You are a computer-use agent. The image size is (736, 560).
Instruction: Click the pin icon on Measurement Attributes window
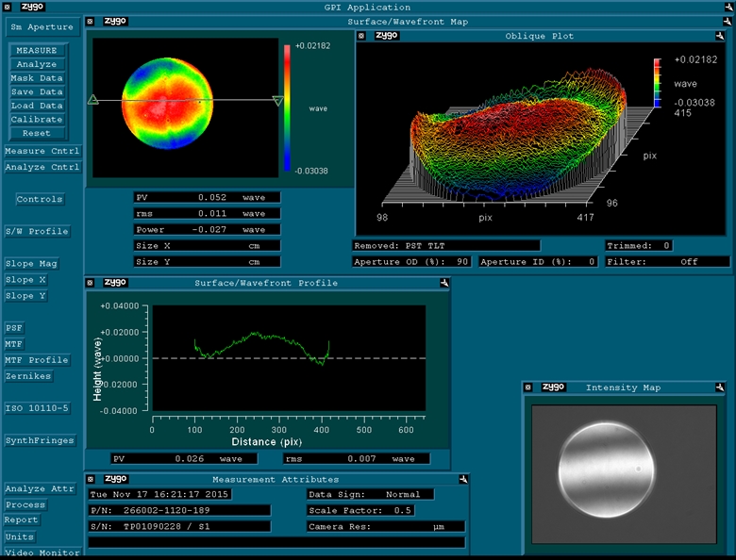point(463,479)
